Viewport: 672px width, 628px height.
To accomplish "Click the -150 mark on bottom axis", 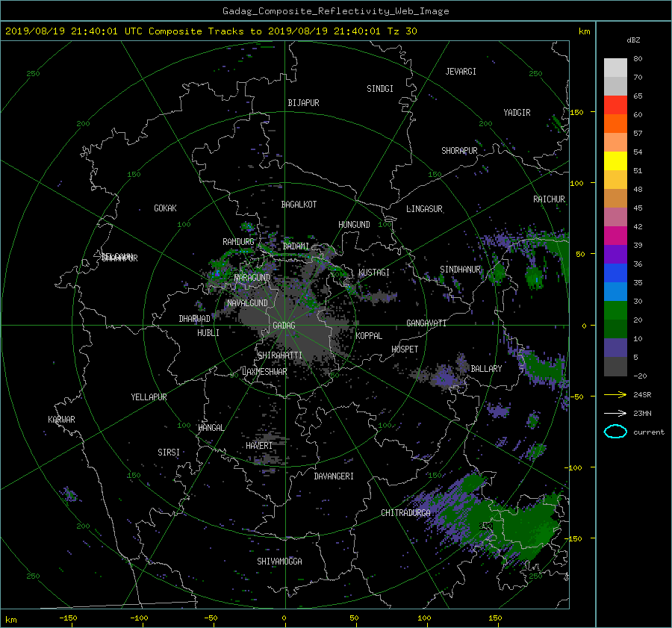I will (68, 618).
